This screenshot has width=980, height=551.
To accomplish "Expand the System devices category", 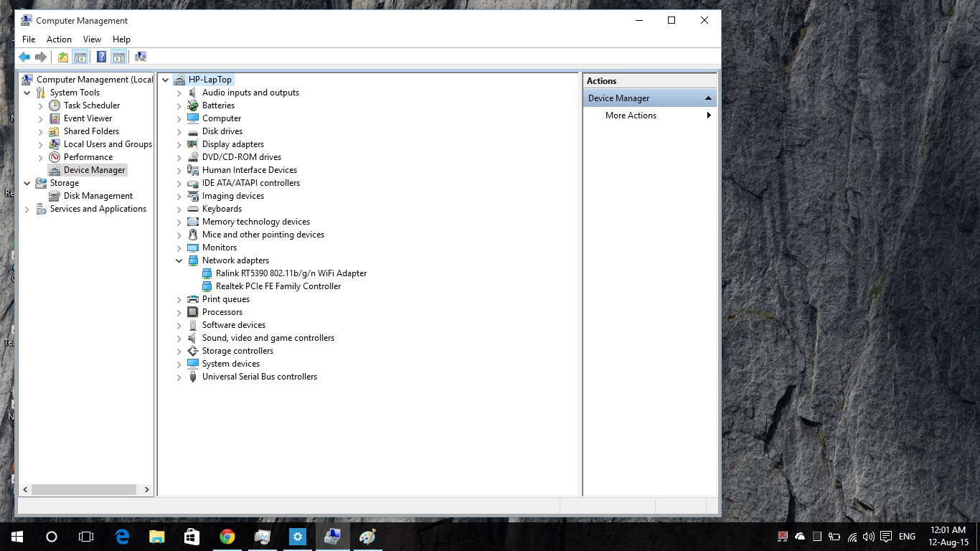I will point(179,364).
